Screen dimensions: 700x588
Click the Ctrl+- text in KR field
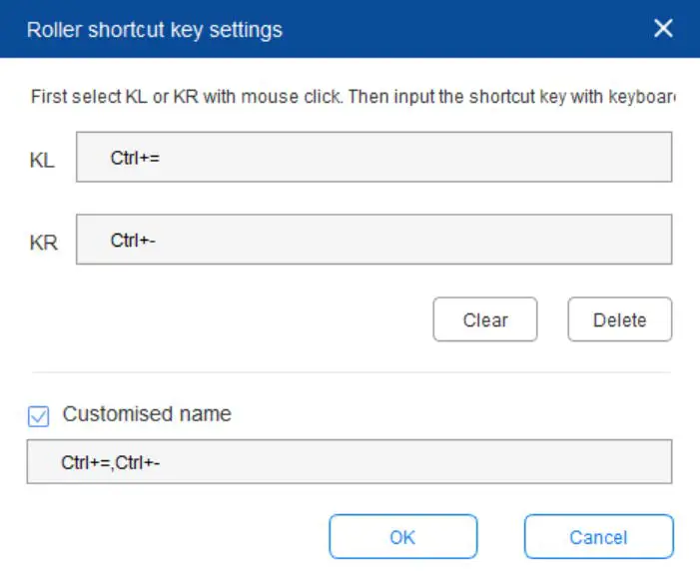coord(133,240)
